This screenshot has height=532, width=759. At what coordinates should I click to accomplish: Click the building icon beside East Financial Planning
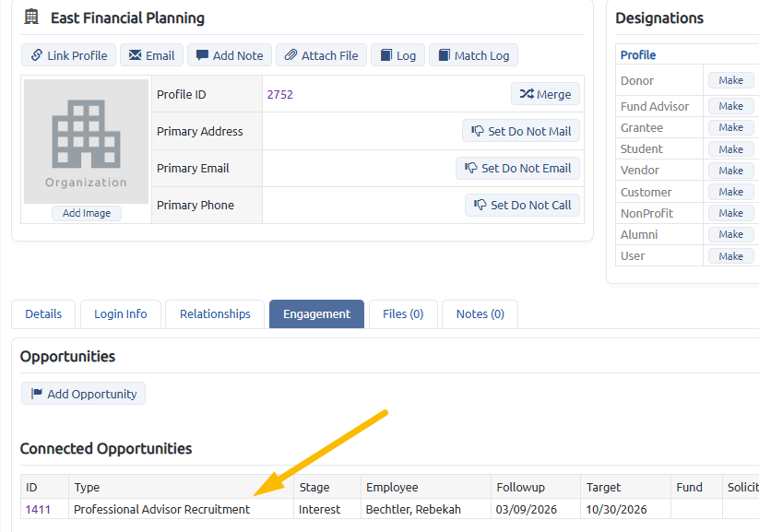pyautogui.click(x=31, y=17)
